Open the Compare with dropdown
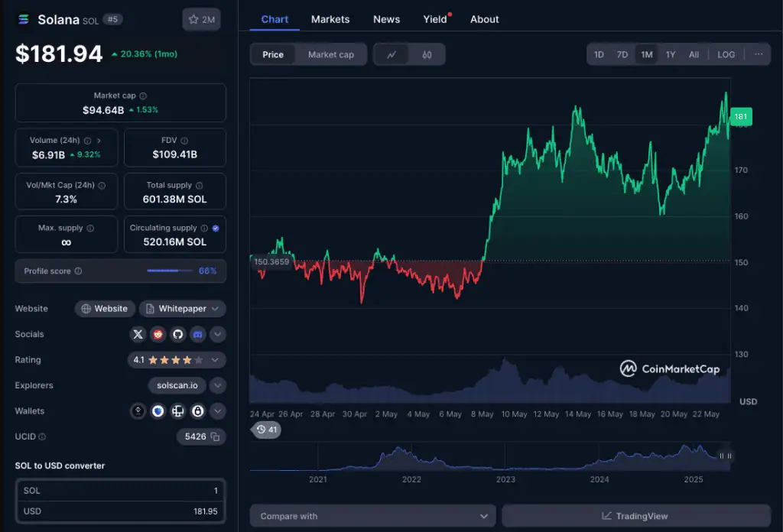This screenshot has width=783, height=532. pyautogui.click(x=373, y=516)
